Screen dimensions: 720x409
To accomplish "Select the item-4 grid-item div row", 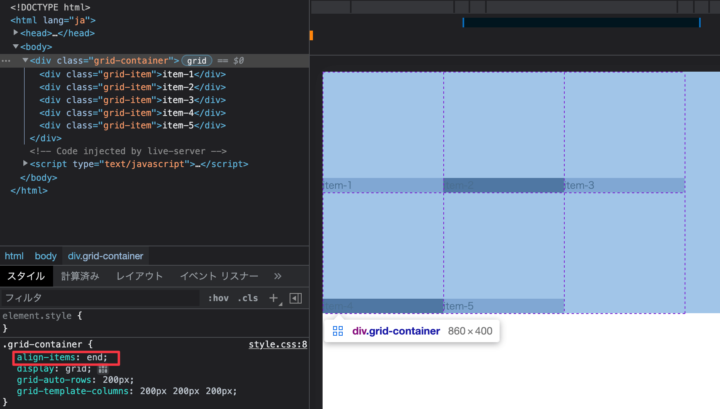I will pos(132,112).
